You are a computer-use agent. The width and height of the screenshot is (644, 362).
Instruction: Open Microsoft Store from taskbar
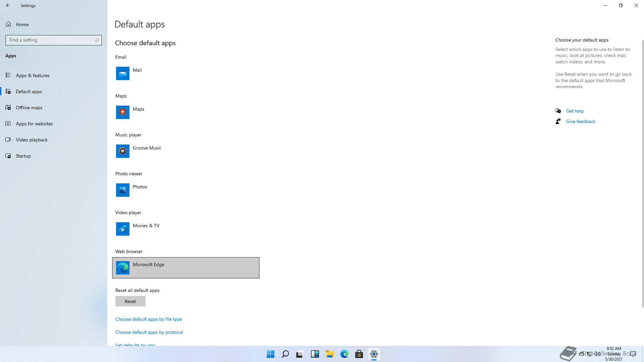(359, 354)
